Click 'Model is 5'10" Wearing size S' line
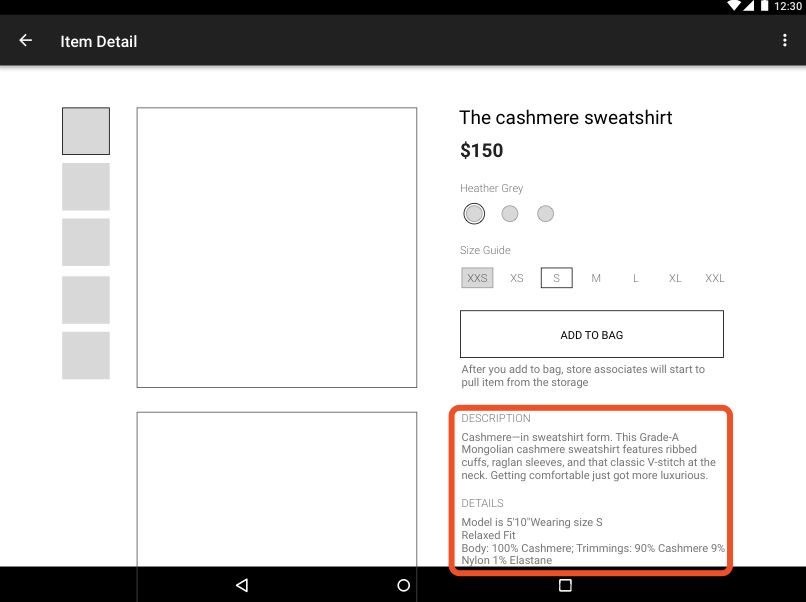 [532, 522]
